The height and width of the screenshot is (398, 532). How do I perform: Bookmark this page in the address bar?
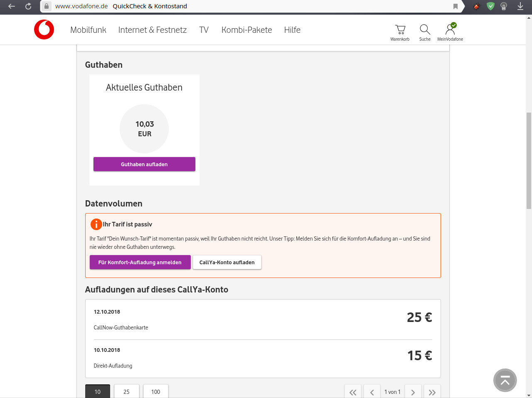click(x=456, y=6)
